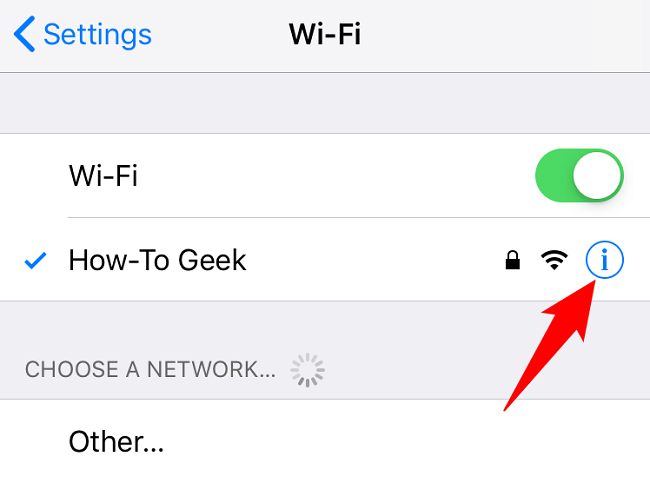Turn off the green Wi-Fi switch

[579, 175]
